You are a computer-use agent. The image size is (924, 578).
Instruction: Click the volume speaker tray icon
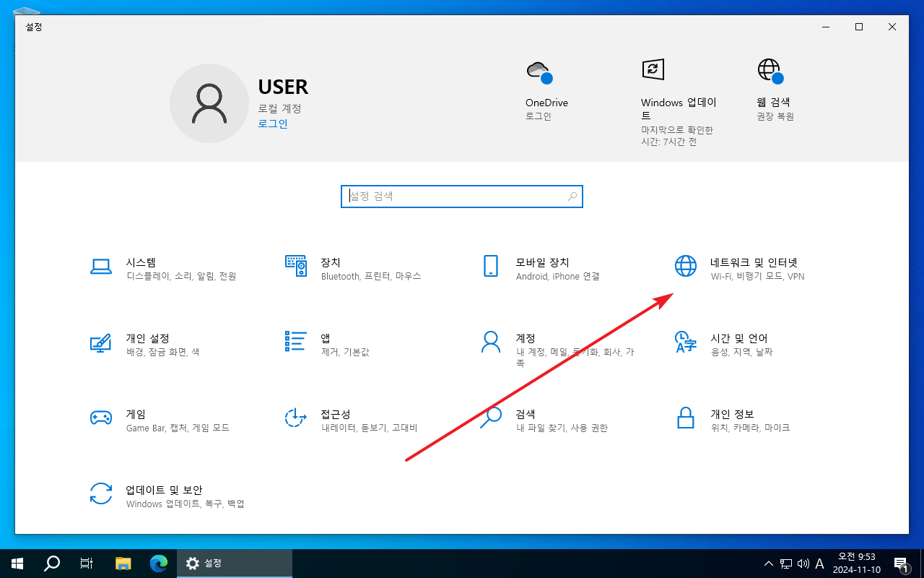[803, 564]
